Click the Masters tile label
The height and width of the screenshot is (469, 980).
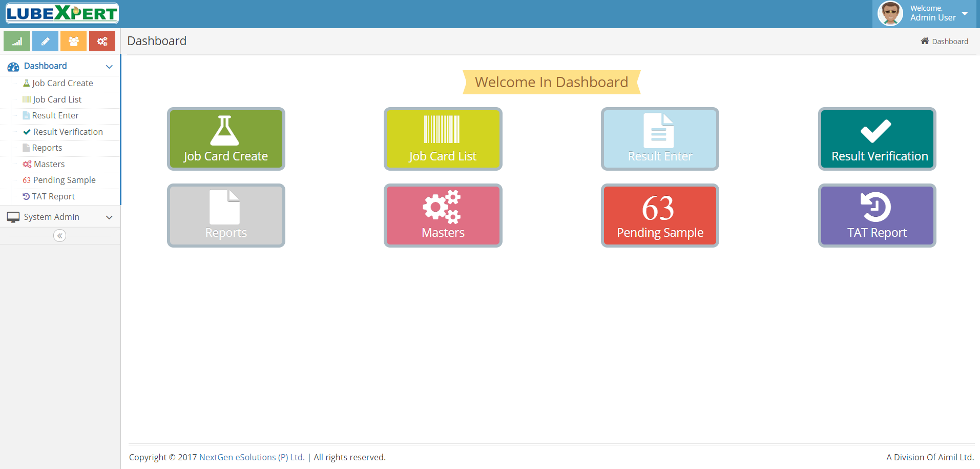[443, 233]
